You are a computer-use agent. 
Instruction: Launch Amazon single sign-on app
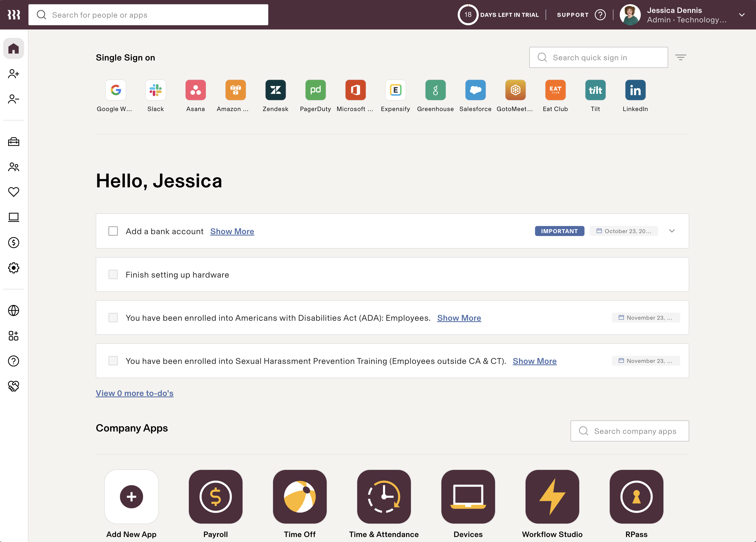point(236,90)
